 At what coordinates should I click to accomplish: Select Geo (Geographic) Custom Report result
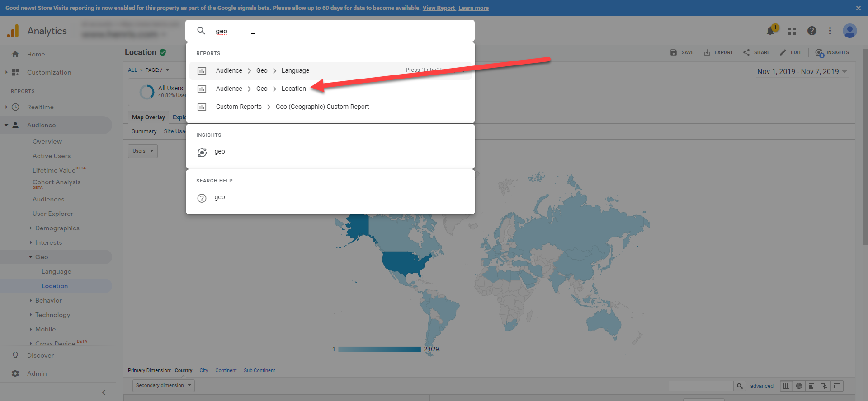(330, 107)
